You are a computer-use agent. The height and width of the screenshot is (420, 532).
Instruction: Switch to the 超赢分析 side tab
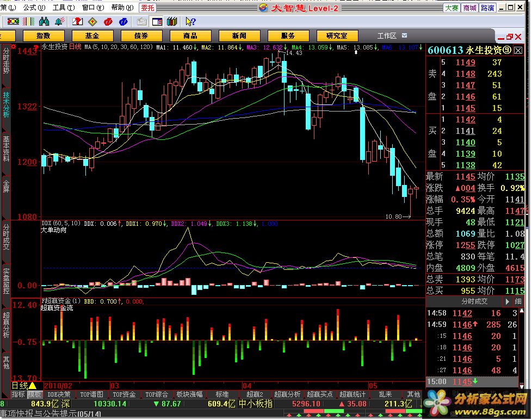(x=6, y=325)
